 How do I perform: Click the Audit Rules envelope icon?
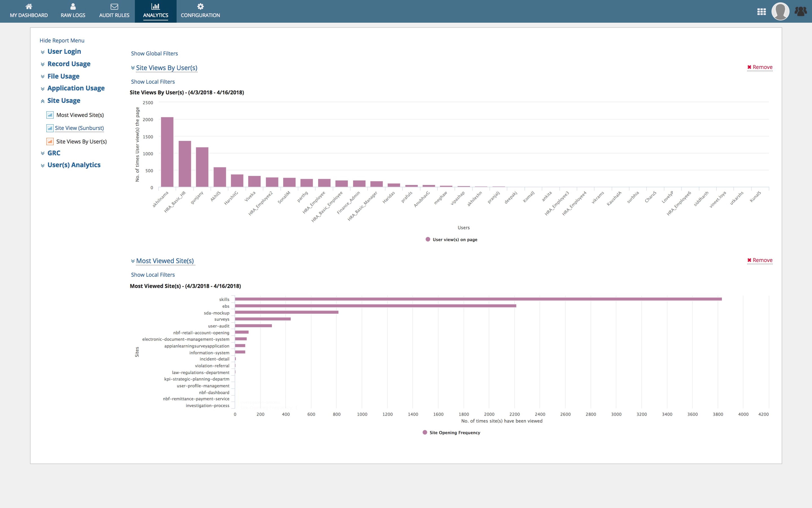pos(114,6)
